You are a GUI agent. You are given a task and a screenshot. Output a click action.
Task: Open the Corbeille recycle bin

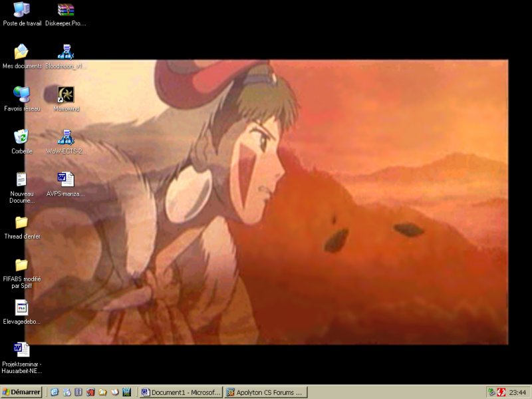pyautogui.click(x=22, y=137)
